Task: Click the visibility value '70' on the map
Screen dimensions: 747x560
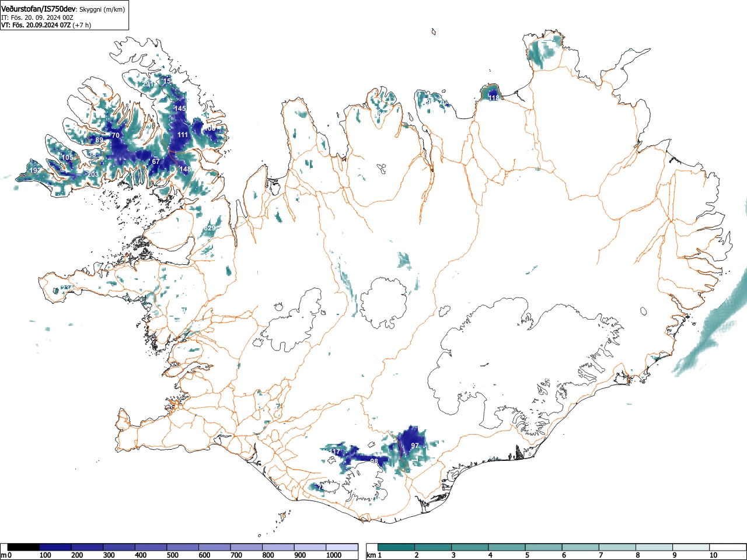Action: click(x=116, y=135)
